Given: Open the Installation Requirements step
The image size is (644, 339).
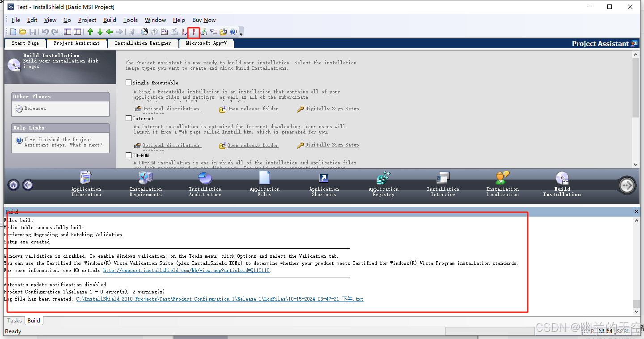Looking at the screenshot, I should point(146,184).
